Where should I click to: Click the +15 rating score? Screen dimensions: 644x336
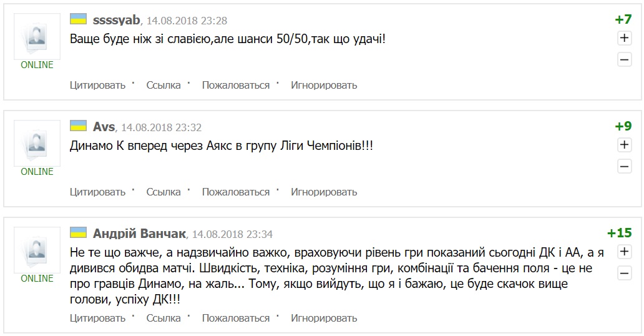point(620,233)
